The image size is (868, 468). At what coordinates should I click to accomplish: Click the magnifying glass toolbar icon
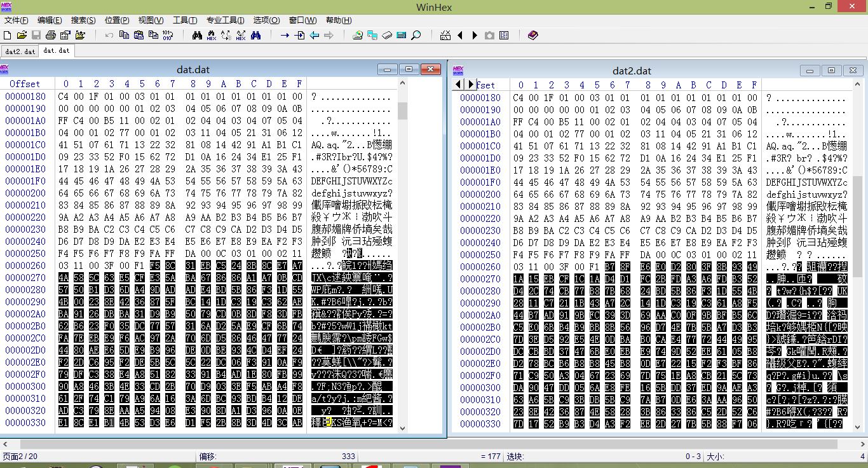tap(416, 35)
